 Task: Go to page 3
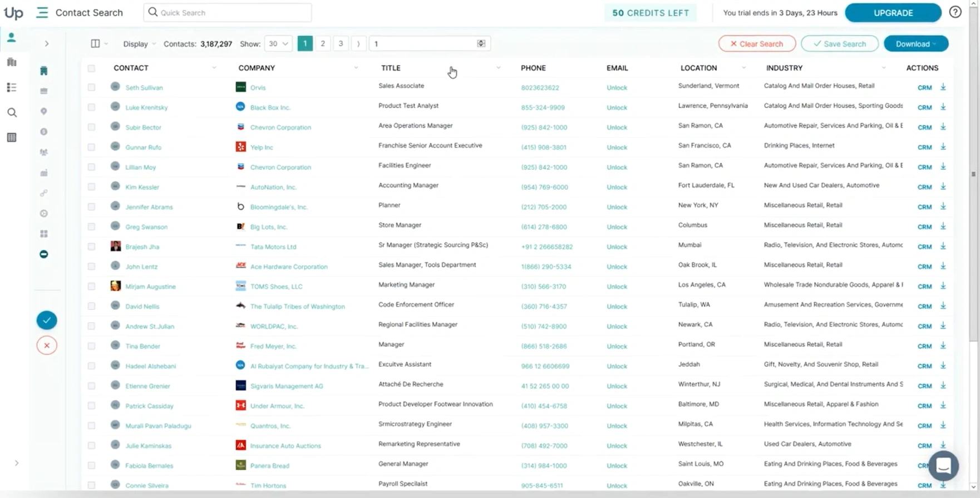[x=341, y=43]
